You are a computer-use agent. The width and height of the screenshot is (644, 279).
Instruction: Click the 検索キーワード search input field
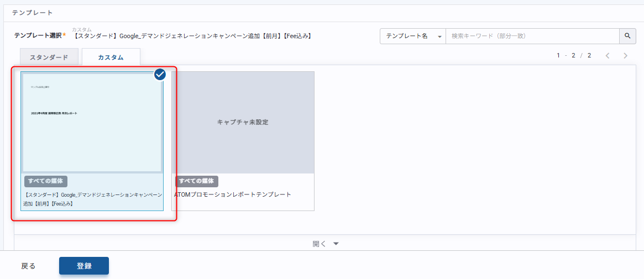(x=532, y=36)
